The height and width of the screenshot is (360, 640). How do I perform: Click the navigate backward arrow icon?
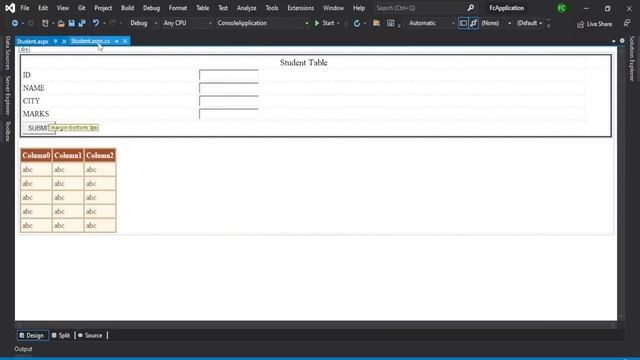[x=15, y=23]
